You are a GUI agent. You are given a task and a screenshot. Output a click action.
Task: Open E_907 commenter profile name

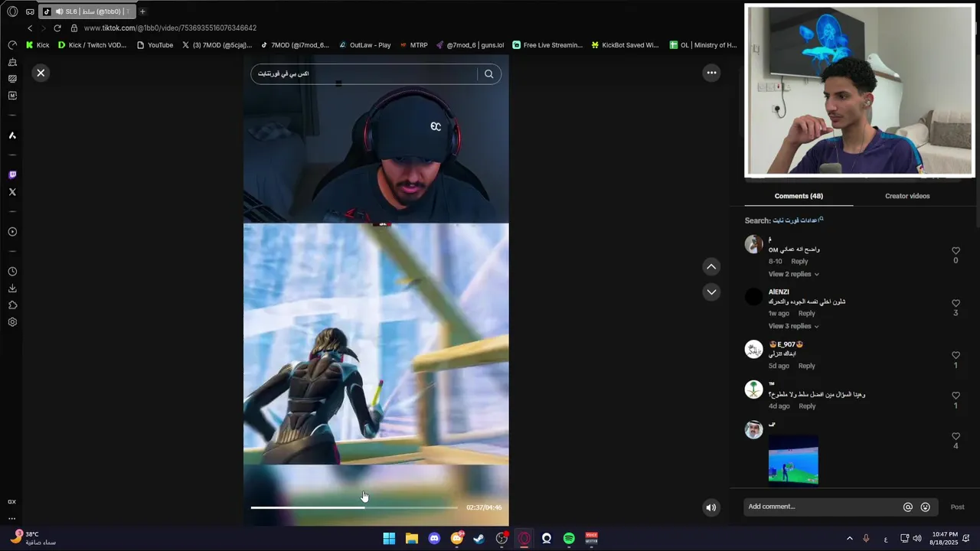(x=786, y=344)
